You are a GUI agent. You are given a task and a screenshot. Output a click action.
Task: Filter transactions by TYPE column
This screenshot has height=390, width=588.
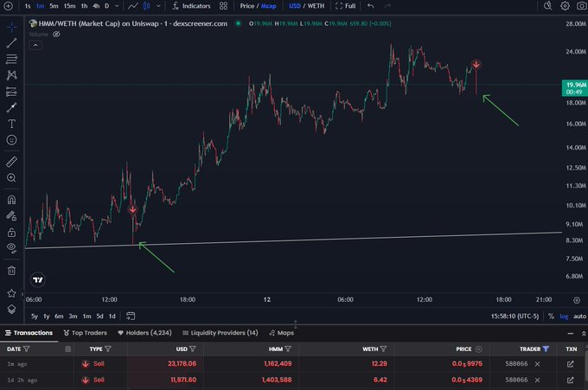pos(108,348)
